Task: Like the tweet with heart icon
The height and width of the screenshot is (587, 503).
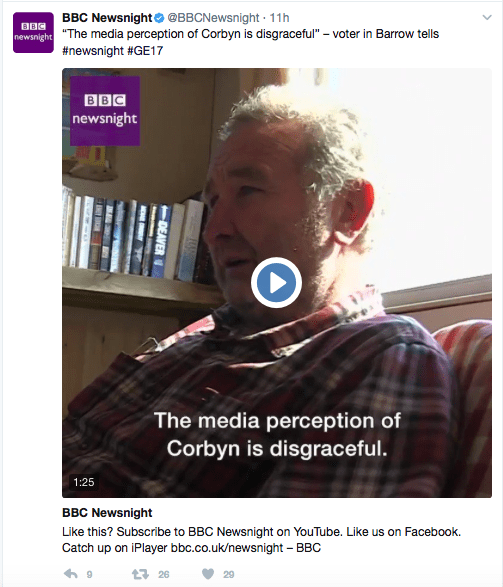Action: coord(208,574)
